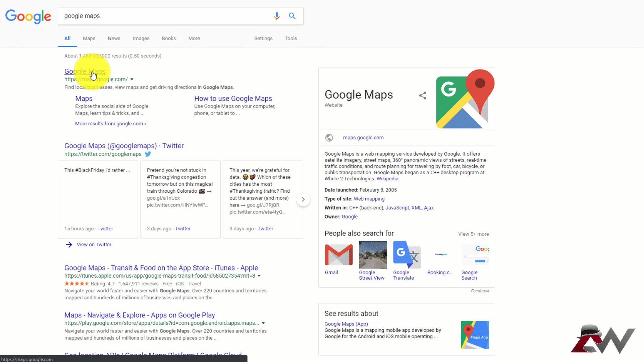Open the Maps sitelink
Image resolution: width=644 pixels, height=362 pixels.
[x=84, y=99]
